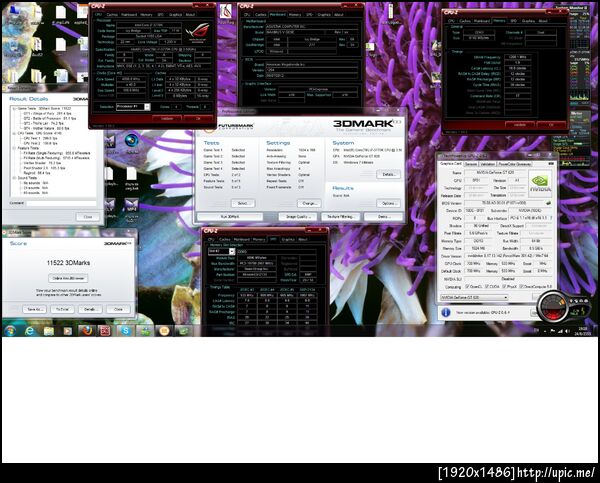Click the blue info icon below GPU-Z
The image size is (600, 483).
(x=446, y=312)
